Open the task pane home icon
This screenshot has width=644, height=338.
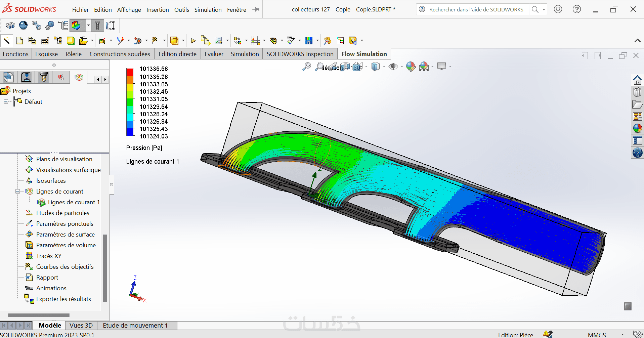[x=637, y=80]
